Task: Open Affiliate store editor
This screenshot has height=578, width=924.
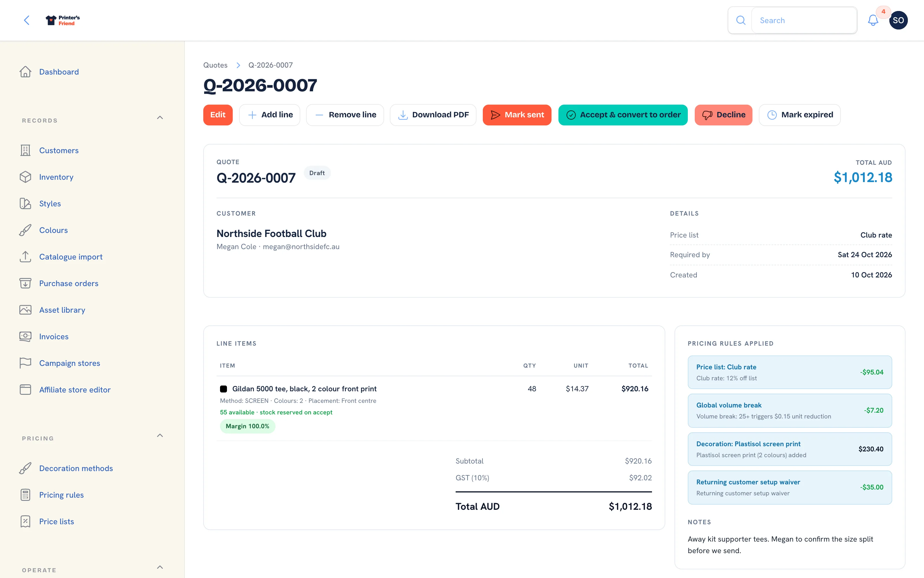Action: point(75,390)
